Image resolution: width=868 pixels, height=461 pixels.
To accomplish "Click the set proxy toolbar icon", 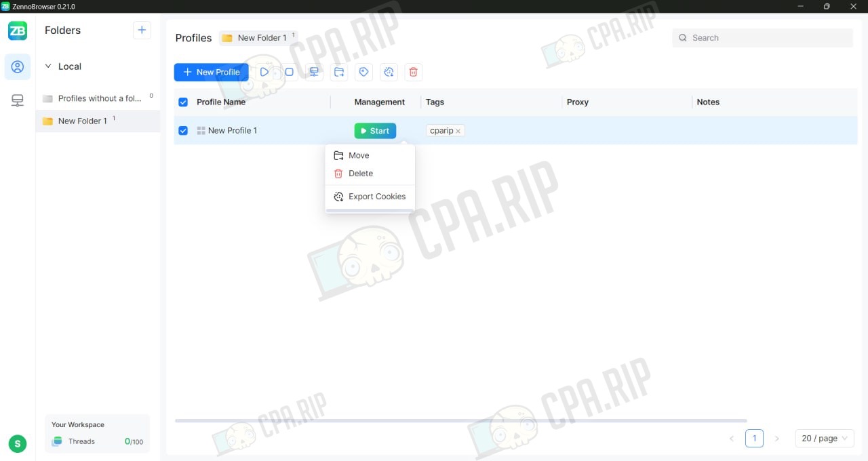I will pyautogui.click(x=314, y=72).
